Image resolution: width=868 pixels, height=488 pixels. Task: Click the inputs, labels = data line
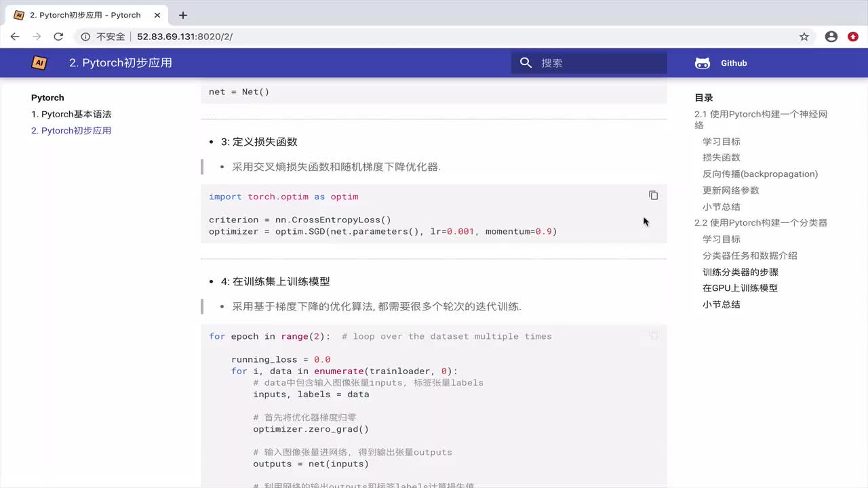311,394
